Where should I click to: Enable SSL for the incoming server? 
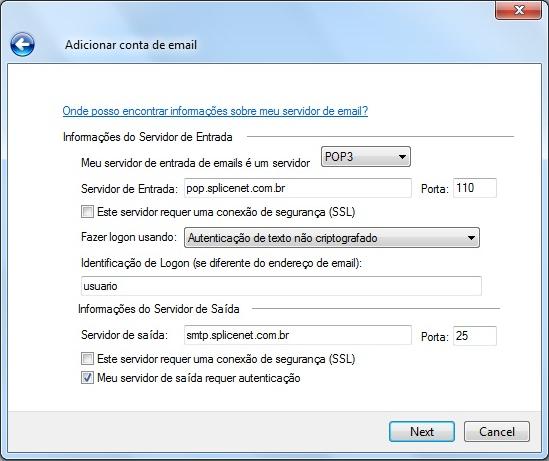(87, 212)
